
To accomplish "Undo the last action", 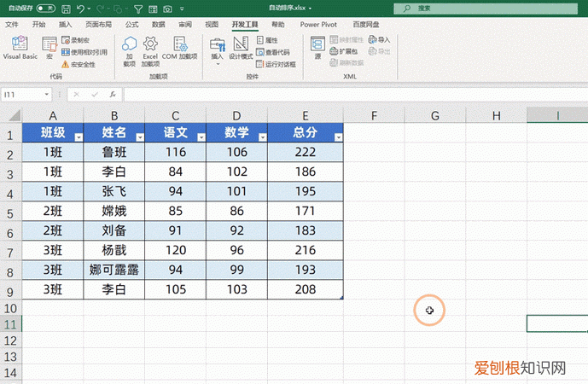I will (80, 9).
